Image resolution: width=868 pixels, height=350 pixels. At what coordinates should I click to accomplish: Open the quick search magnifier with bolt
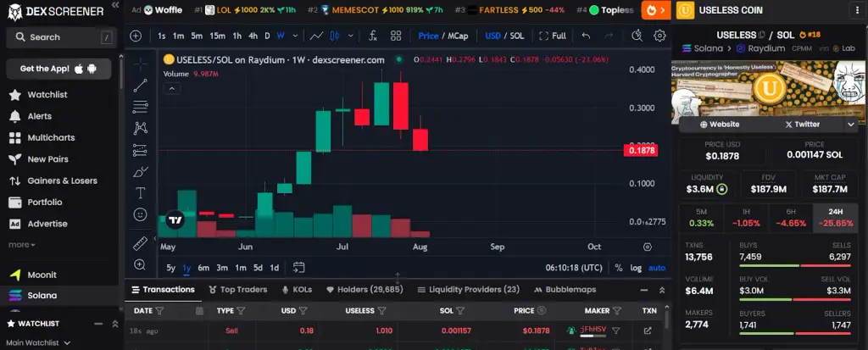(x=637, y=36)
